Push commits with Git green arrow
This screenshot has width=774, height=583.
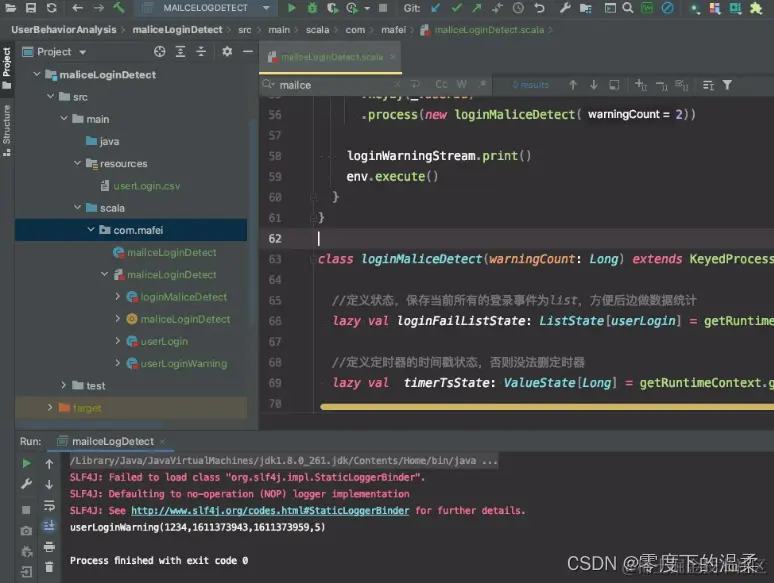(x=477, y=7)
